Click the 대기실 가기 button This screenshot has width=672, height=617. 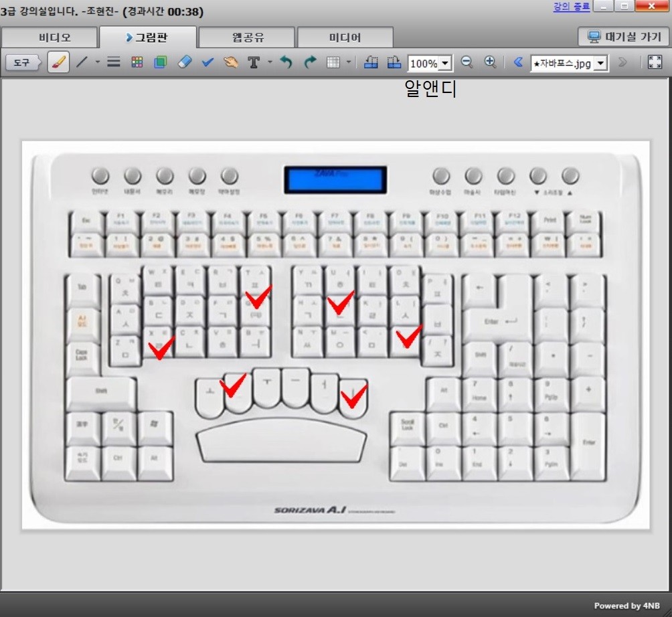624,37
